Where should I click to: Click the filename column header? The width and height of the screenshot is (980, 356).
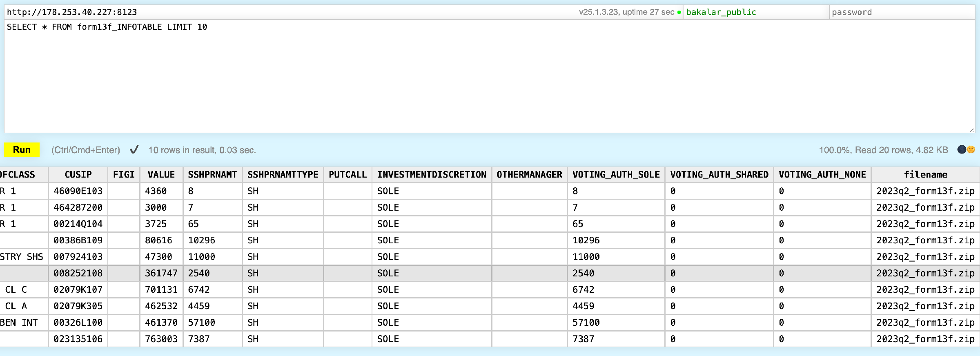[x=925, y=175]
